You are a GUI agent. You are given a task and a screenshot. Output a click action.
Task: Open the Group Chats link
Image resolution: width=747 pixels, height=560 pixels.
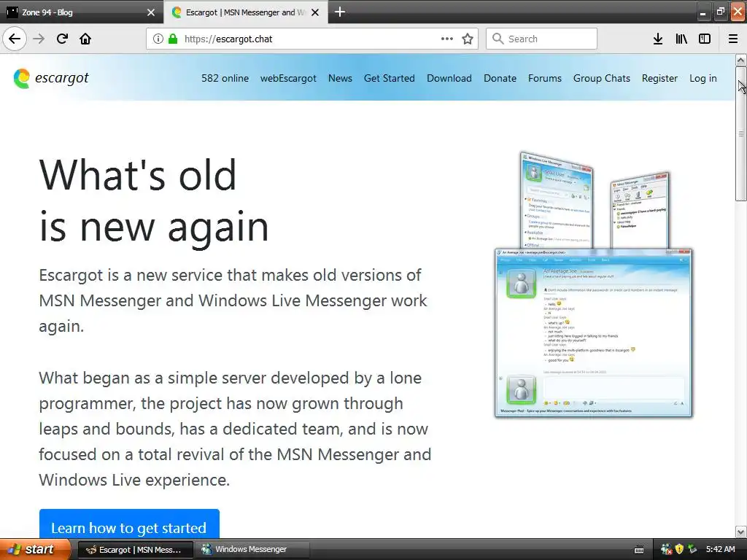coord(602,78)
